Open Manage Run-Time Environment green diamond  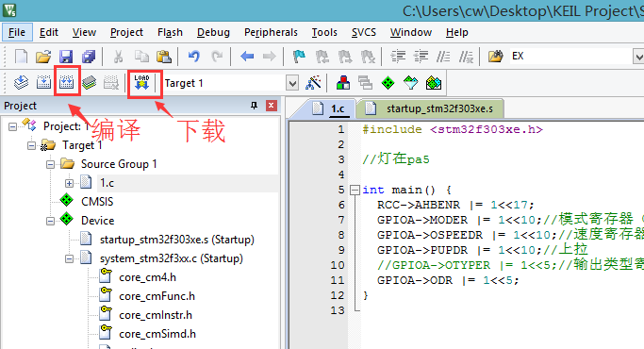coord(388,83)
